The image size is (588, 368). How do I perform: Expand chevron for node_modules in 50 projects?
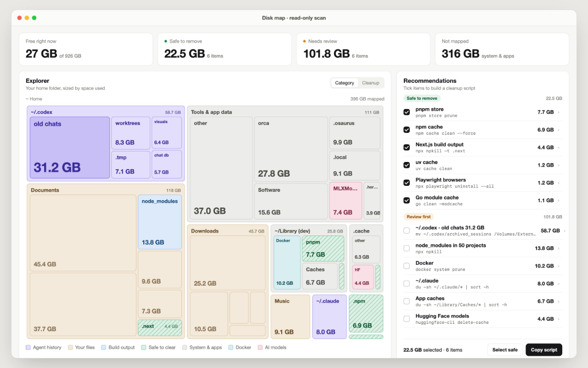click(x=559, y=248)
